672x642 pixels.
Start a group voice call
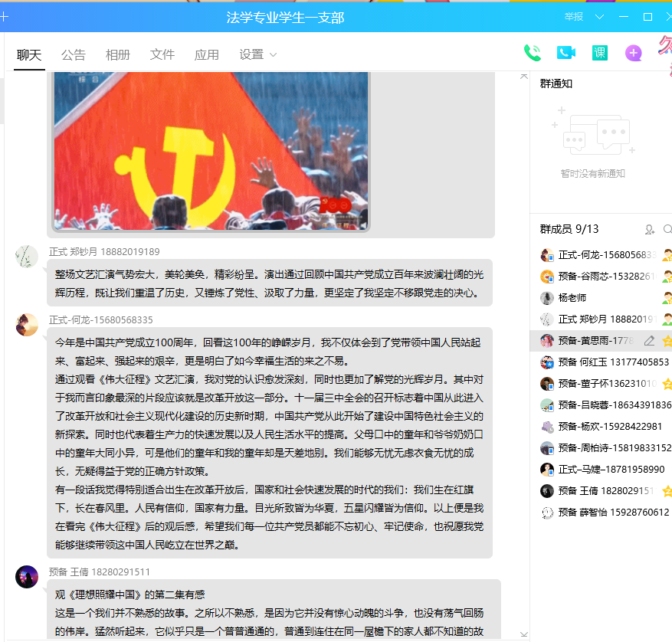click(532, 53)
